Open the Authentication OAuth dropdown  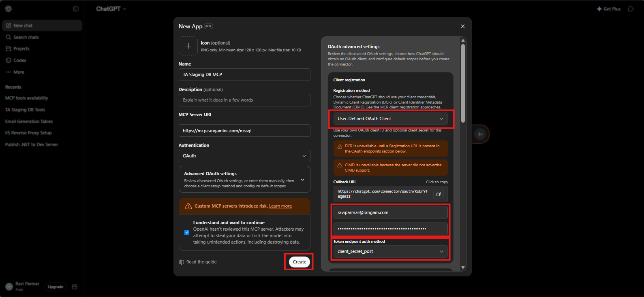244,156
